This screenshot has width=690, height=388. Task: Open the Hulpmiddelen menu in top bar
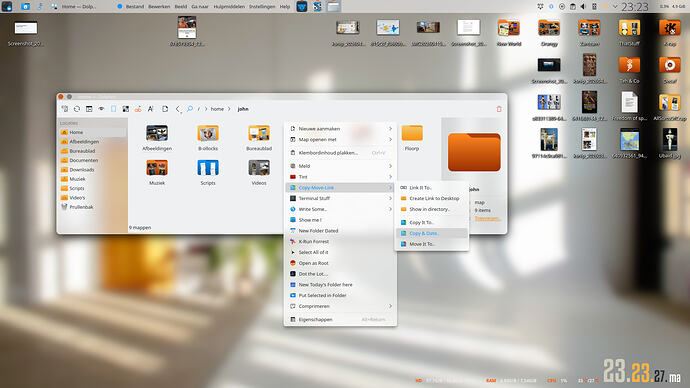pos(229,7)
